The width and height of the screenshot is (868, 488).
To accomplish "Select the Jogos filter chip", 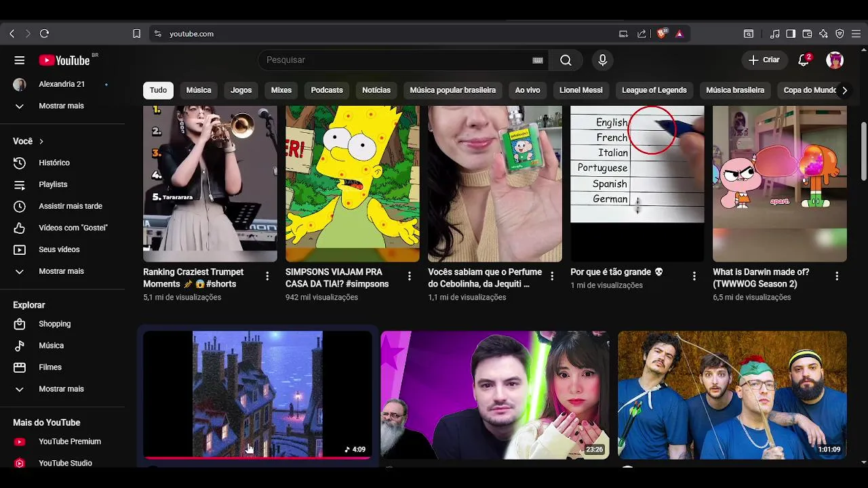I will coord(241,90).
